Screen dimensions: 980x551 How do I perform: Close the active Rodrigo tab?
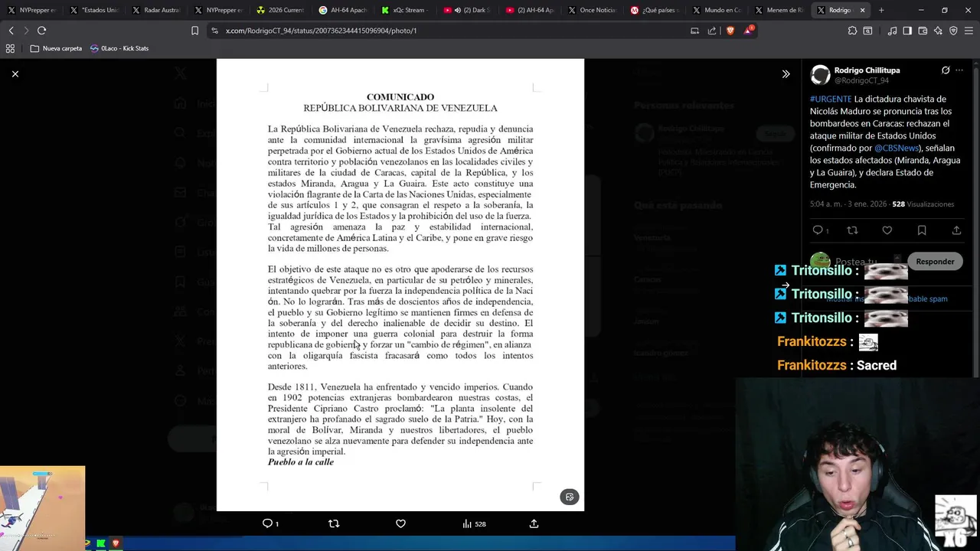862,10
